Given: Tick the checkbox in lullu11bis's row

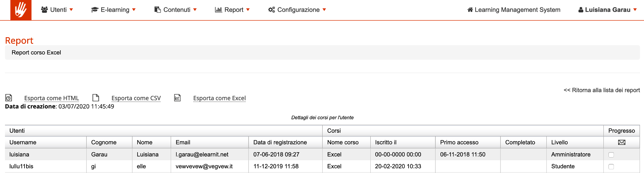Looking at the screenshot, I should 611,167.
